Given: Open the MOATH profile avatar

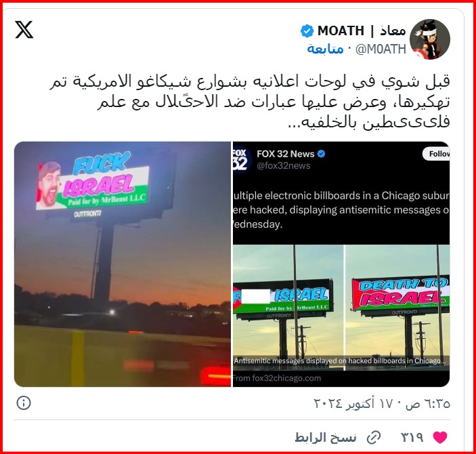Looking at the screenshot, I should (429, 39).
